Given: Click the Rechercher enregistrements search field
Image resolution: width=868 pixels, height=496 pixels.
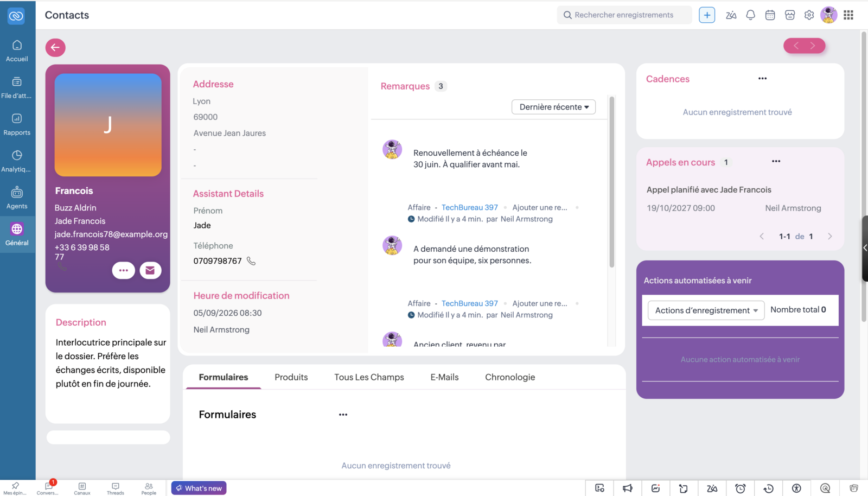Looking at the screenshot, I should pos(624,15).
